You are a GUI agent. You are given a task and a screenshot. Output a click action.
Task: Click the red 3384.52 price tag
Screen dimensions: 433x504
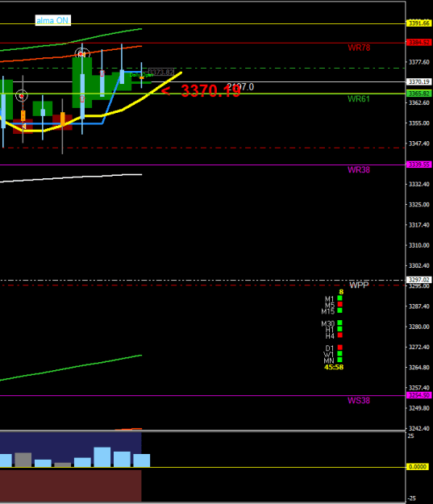click(418, 43)
